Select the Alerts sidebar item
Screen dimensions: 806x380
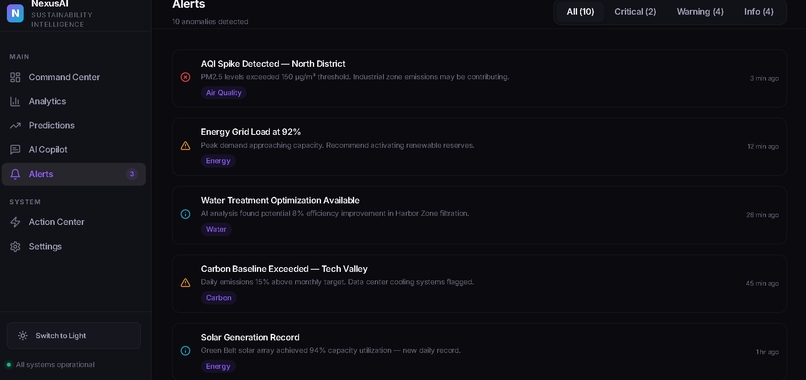click(x=74, y=174)
